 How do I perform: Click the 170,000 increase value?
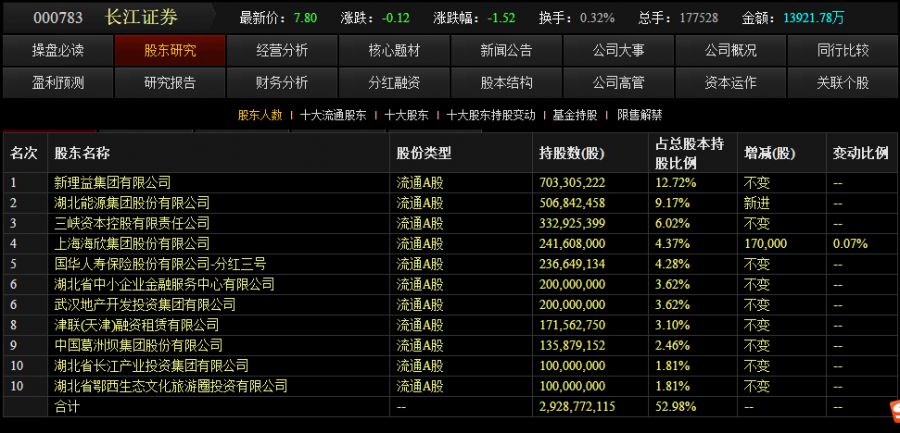[766, 243]
